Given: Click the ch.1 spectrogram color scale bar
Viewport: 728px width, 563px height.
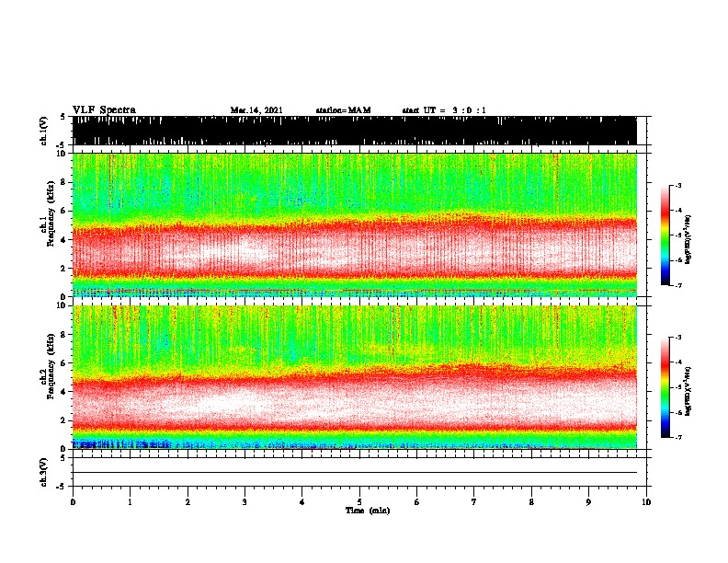Looking at the screenshot, I should point(665,236).
